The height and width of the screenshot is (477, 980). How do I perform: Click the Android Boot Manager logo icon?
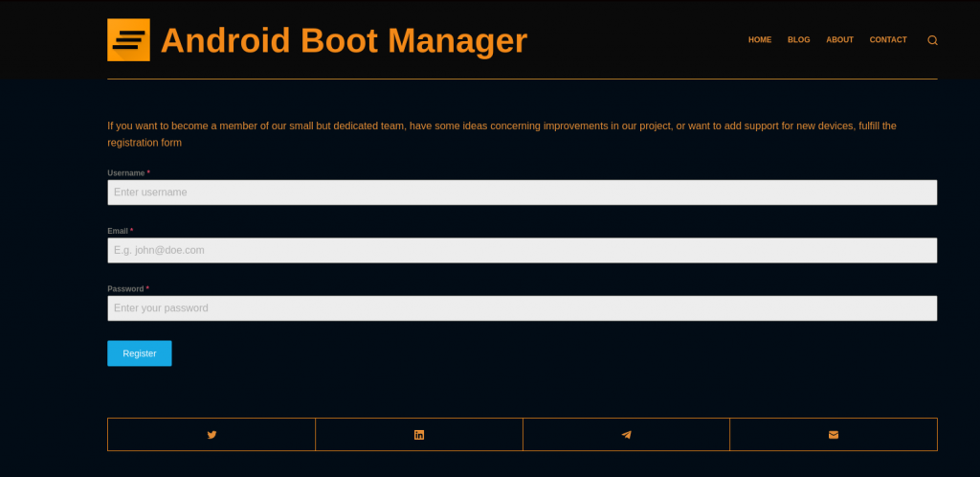(129, 40)
